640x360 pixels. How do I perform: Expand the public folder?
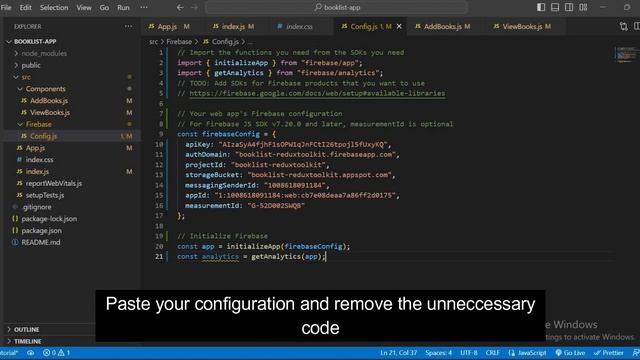coord(31,65)
